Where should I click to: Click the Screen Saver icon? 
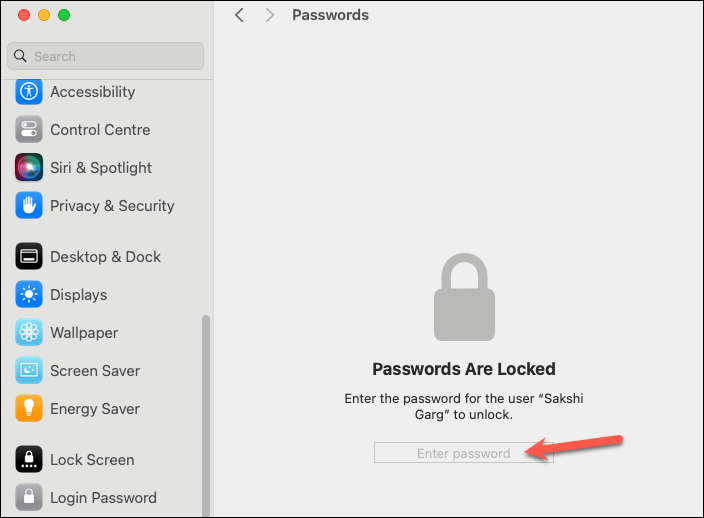(29, 370)
